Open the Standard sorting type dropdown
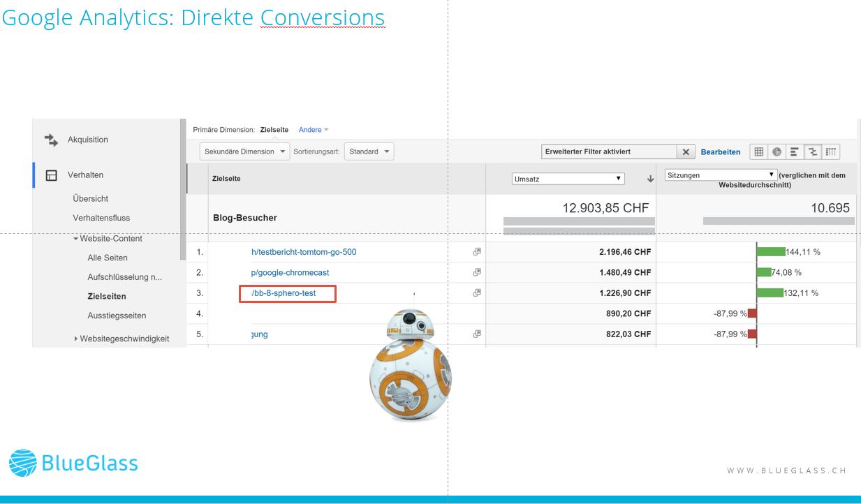861x504 pixels. click(369, 151)
